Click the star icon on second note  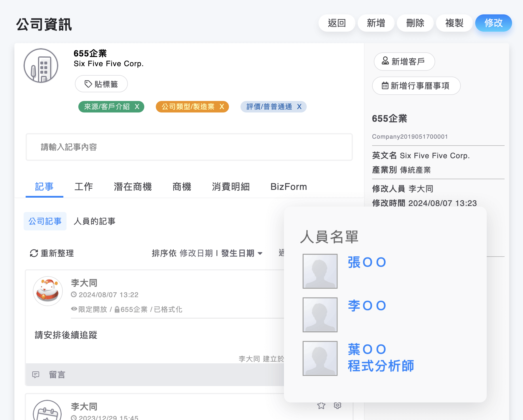pyautogui.click(x=321, y=406)
